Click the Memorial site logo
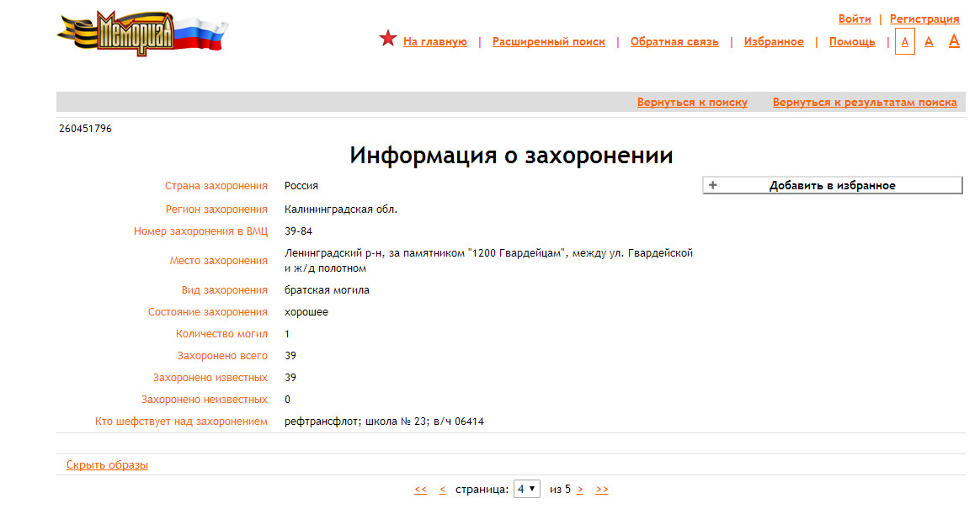 point(141,34)
